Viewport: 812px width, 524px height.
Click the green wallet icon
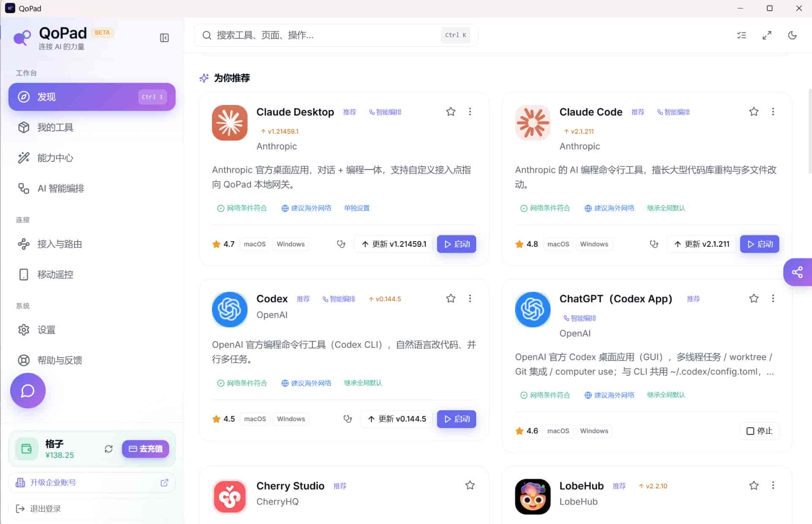[x=27, y=449]
